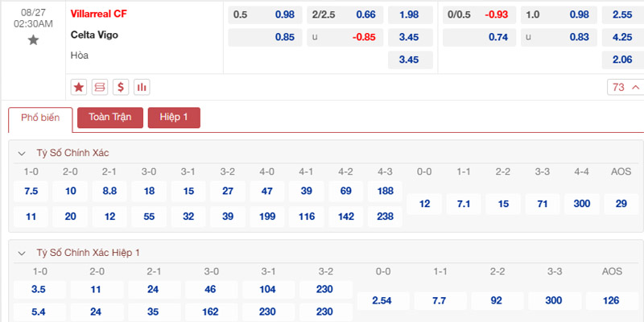Pick 0.5 handicap odds 0.98
This screenshot has height=322, width=644.
[x=284, y=14]
